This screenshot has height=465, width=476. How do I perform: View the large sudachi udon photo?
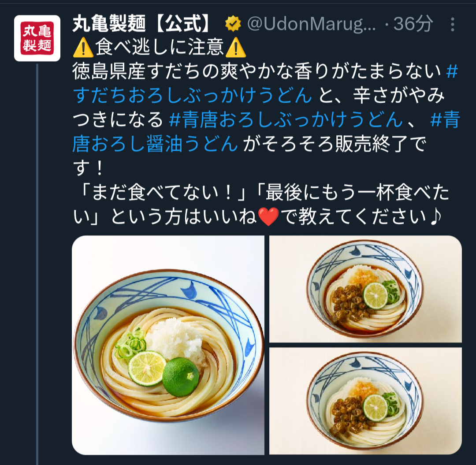click(x=168, y=345)
